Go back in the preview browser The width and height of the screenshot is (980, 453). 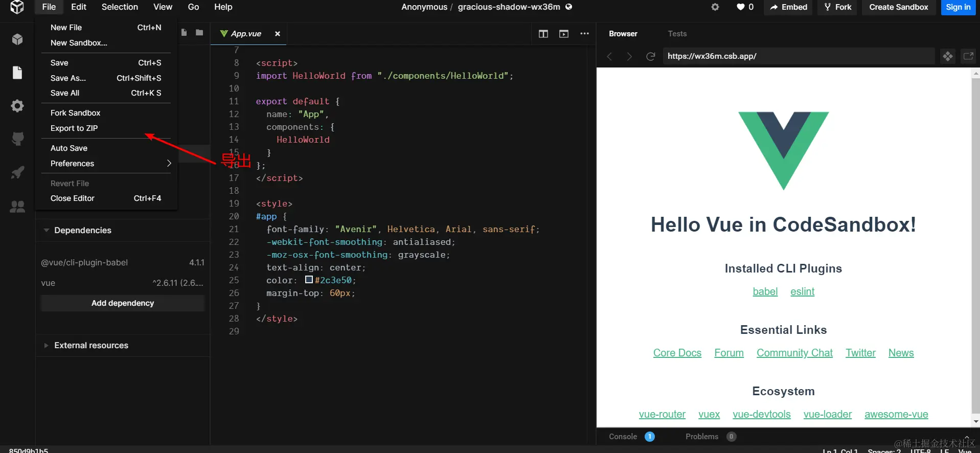point(609,56)
